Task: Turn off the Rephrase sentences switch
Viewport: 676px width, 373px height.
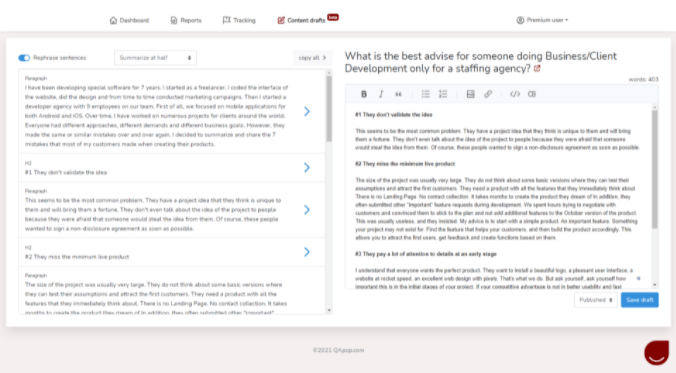Action: [x=24, y=58]
